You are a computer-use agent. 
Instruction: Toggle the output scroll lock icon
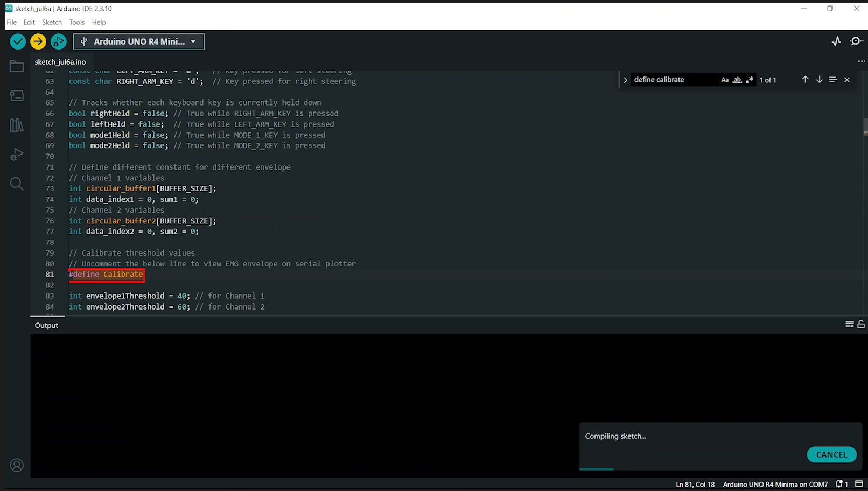(861, 324)
